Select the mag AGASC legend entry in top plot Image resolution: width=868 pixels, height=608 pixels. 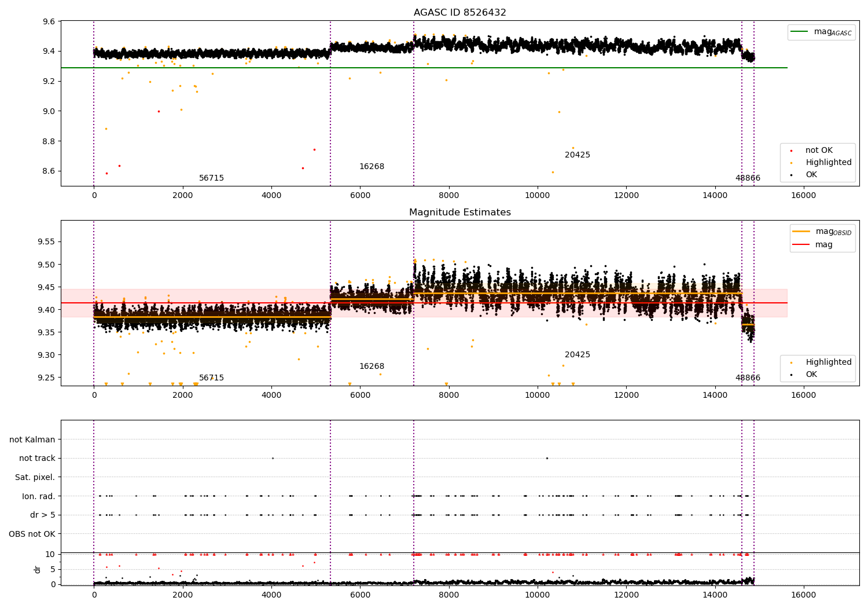pos(822,32)
